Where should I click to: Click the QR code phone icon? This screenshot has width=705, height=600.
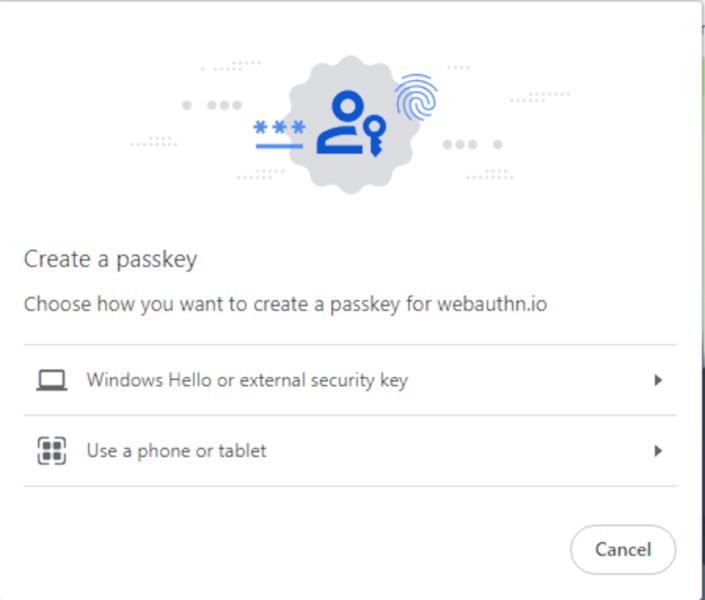pyautogui.click(x=52, y=451)
